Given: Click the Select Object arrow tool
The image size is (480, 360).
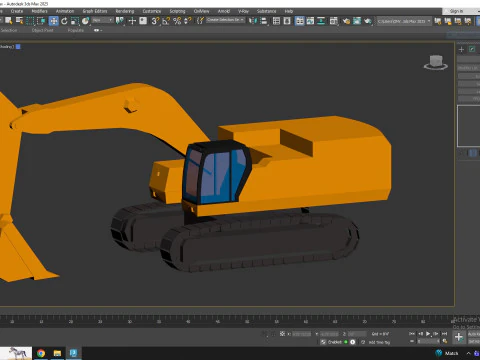Looking at the screenshot, I should 9,21.
